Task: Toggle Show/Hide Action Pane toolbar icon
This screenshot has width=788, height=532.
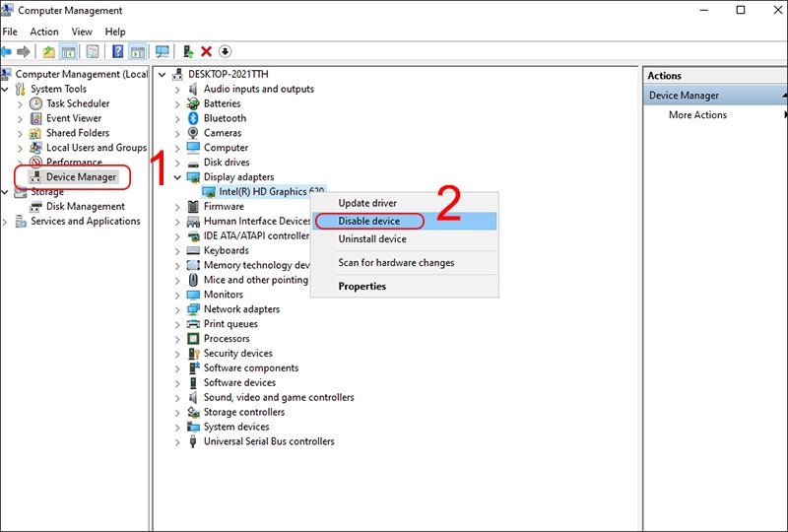Action: (x=137, y=51)
